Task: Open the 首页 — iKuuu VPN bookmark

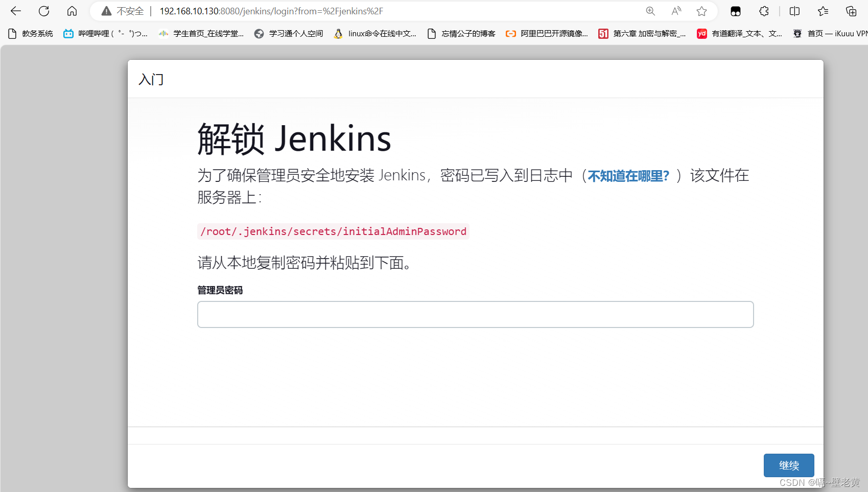Action: point(830,34)
